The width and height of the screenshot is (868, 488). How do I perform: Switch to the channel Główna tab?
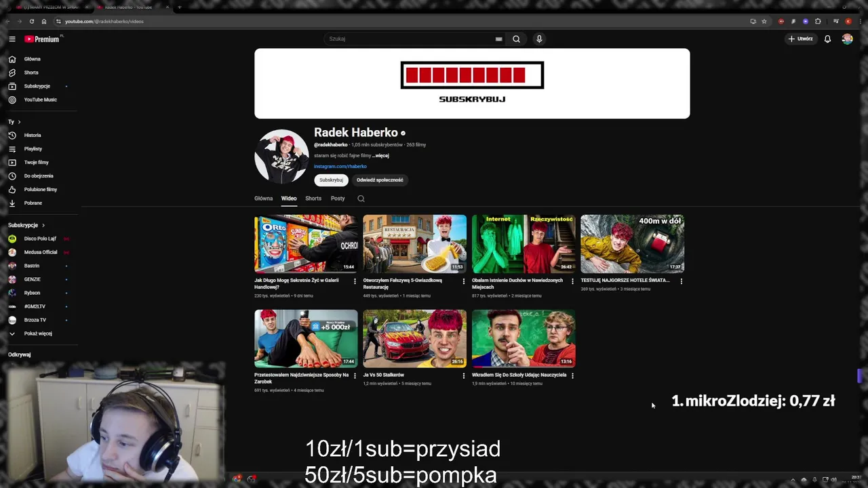coord(263,199)
